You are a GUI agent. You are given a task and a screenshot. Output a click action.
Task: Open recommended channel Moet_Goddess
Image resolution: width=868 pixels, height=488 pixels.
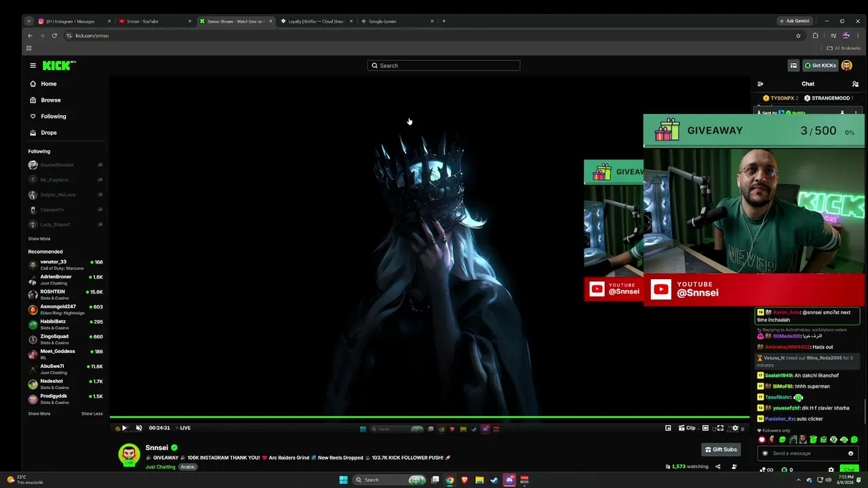coord(66,354)
